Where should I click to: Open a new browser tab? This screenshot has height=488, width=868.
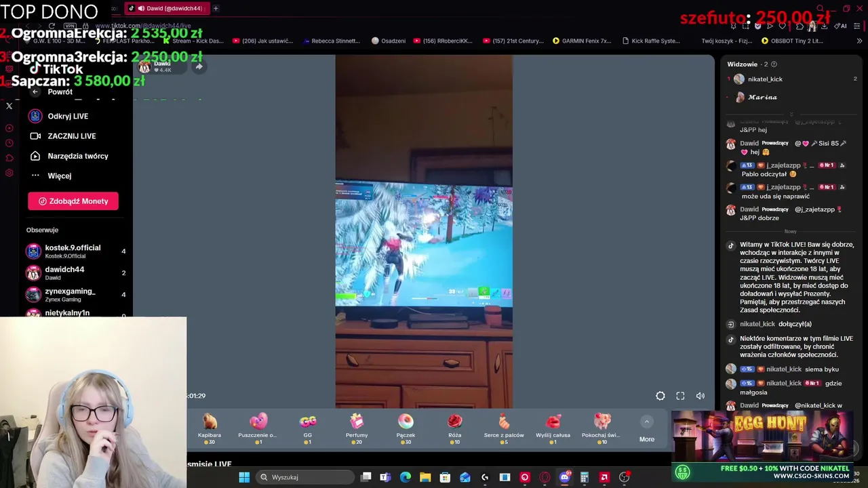click(x=216, y=8)
